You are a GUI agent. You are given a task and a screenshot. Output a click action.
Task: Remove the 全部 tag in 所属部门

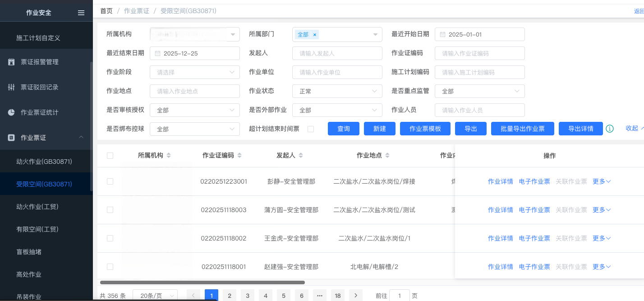point(315,34)
